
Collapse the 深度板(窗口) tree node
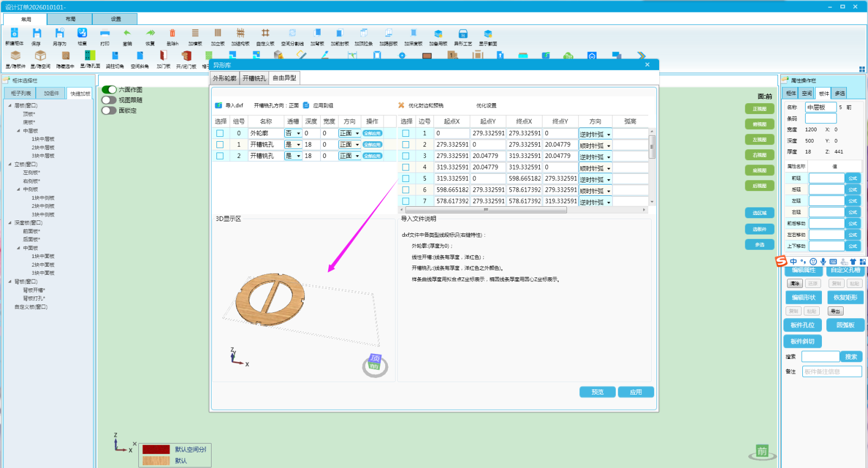10,223
